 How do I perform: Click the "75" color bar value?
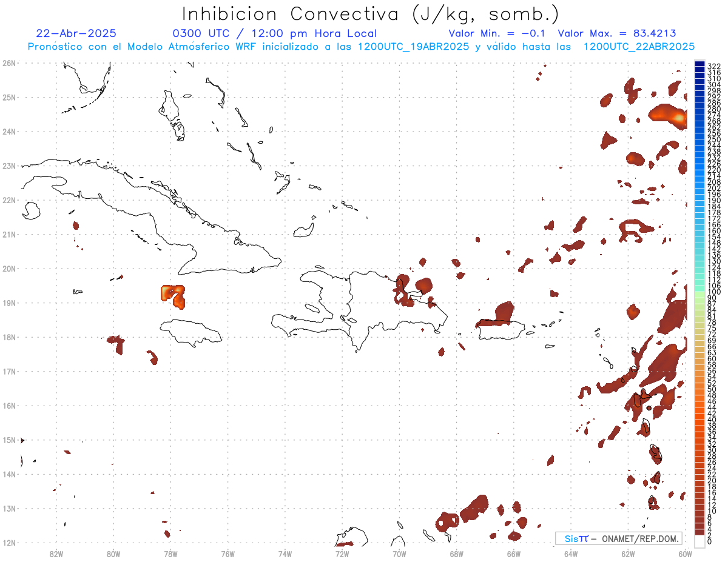coord(712,329)
